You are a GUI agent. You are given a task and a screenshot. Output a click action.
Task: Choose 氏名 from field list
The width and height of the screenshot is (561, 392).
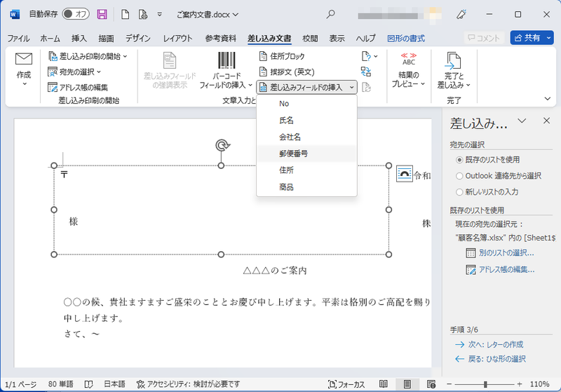tap(306, 121)
